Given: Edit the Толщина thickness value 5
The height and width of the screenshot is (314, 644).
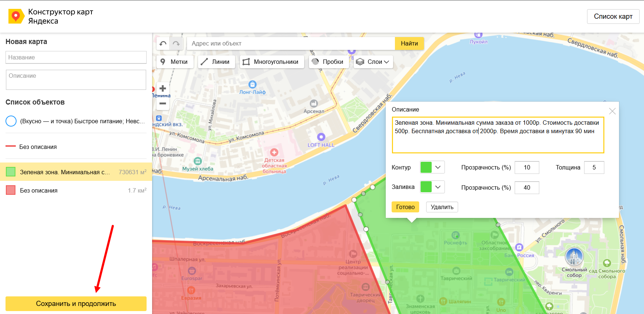Looking at the screenshot, I should click(594, 167).
